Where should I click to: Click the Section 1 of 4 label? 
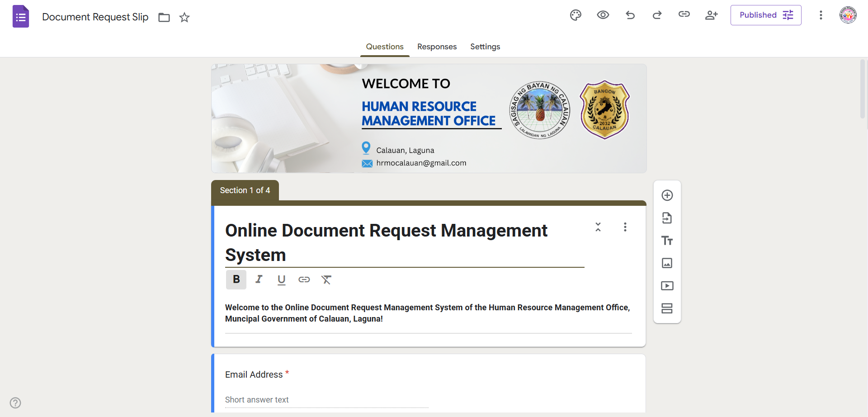point(245,190)
